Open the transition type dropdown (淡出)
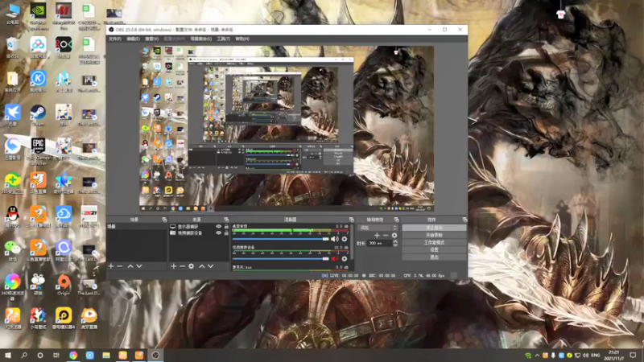This screenshot has height=362, width=644. [x=378, y=228]
